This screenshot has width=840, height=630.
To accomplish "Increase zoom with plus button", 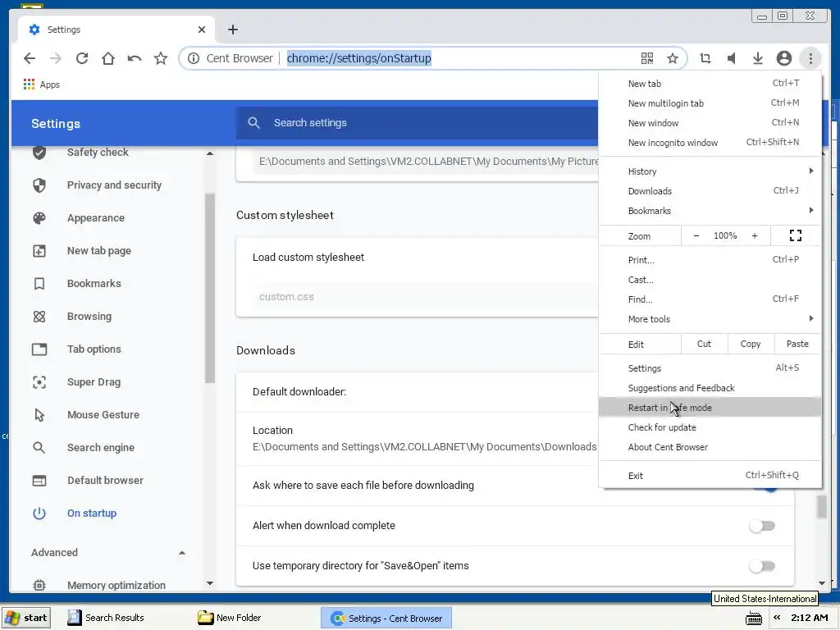I will (x=755, y=235).
